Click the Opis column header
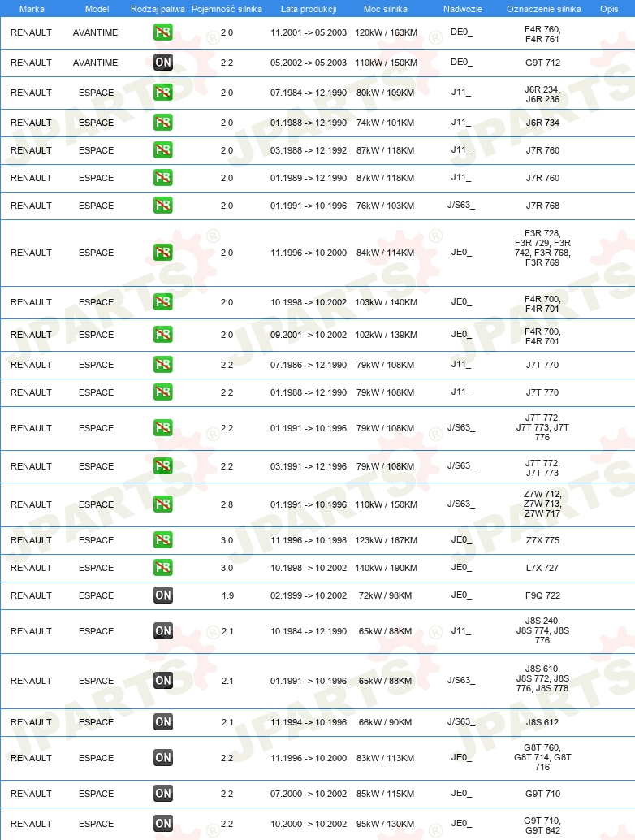Viewport: 635px width, 840px height. click(609, 9)
